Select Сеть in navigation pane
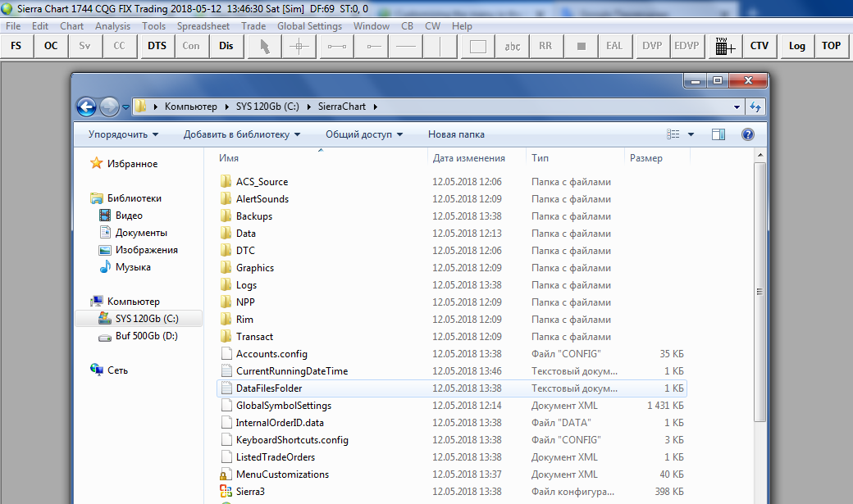 coord(117,370)
